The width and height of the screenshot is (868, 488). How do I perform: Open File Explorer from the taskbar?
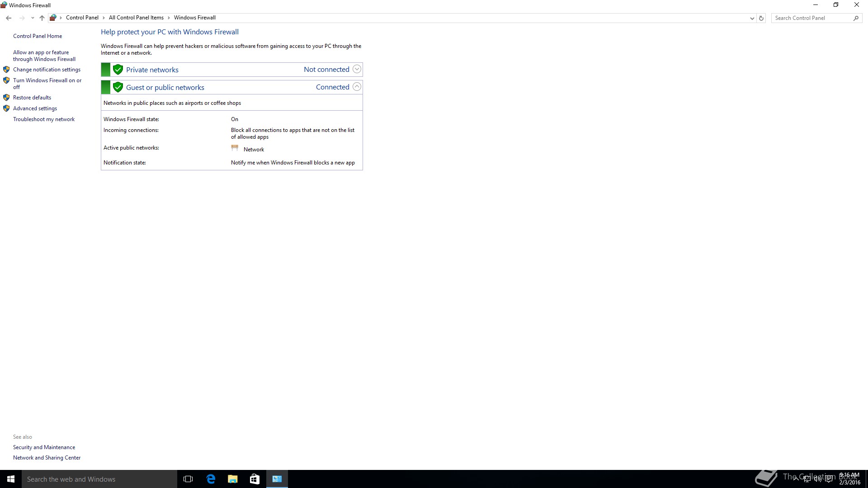(x=233, y=479)
